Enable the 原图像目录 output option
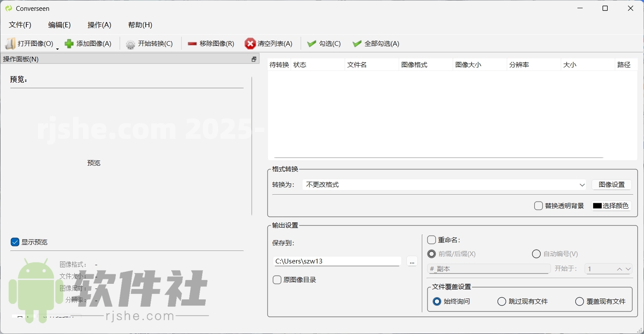The image size is (644, 334). 277,280
